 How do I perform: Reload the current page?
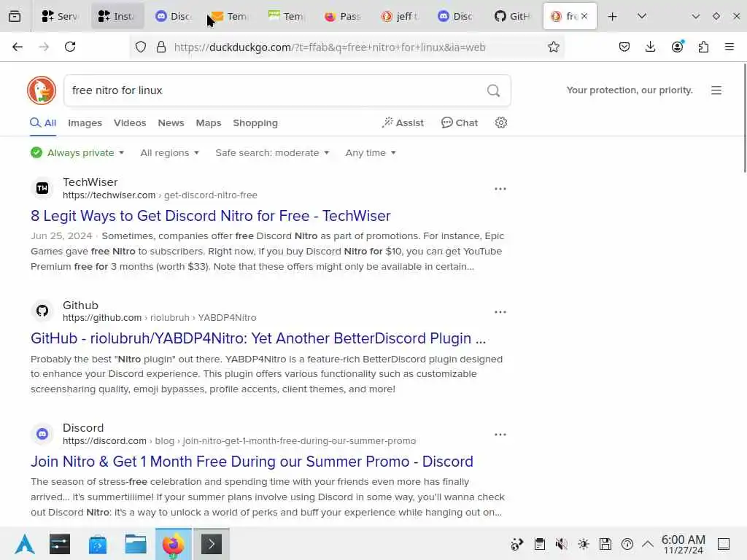(x=70, y=47)
